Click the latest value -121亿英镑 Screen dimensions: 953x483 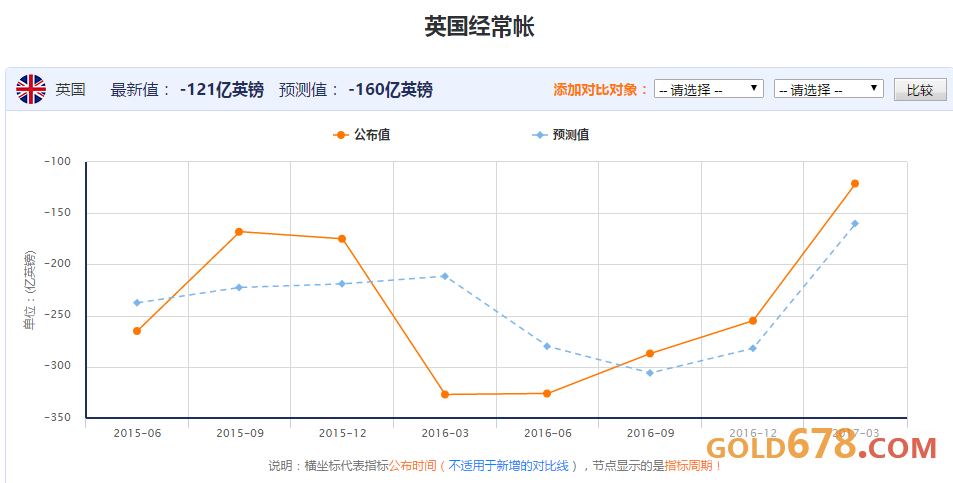222,90
